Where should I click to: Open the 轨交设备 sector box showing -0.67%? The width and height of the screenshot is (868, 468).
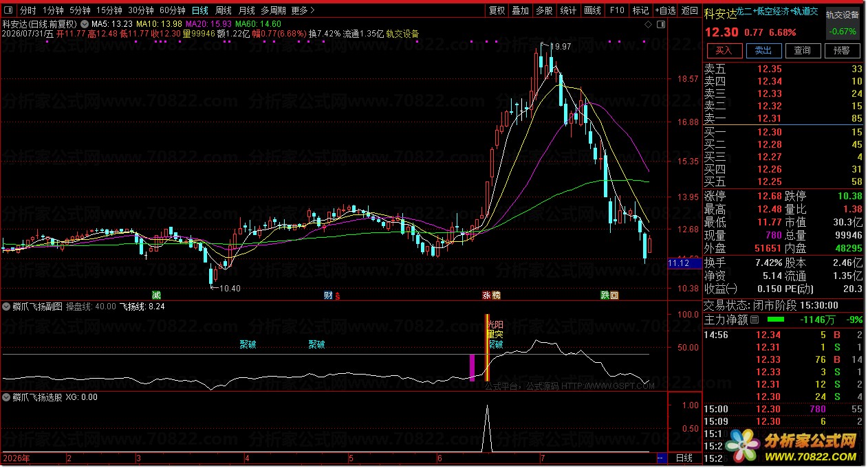click(843, 22)
